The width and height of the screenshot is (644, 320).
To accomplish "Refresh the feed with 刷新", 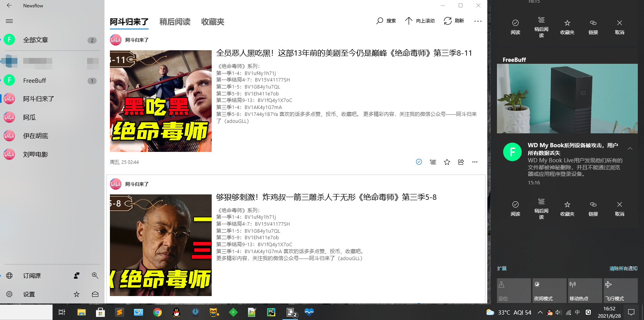I will [x=454, y=21].
